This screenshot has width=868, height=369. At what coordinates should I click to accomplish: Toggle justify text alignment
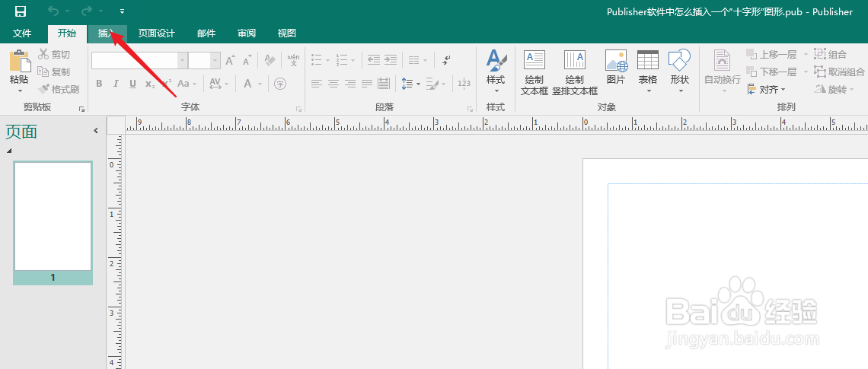click(367, 84)
